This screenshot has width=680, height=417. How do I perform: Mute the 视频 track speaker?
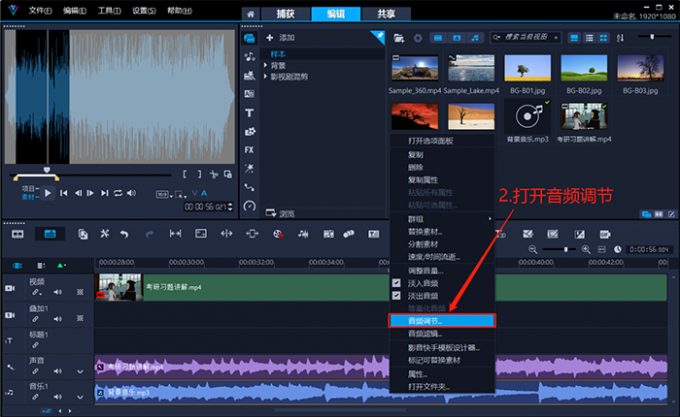pyautogui.click(x=58, y=292)
